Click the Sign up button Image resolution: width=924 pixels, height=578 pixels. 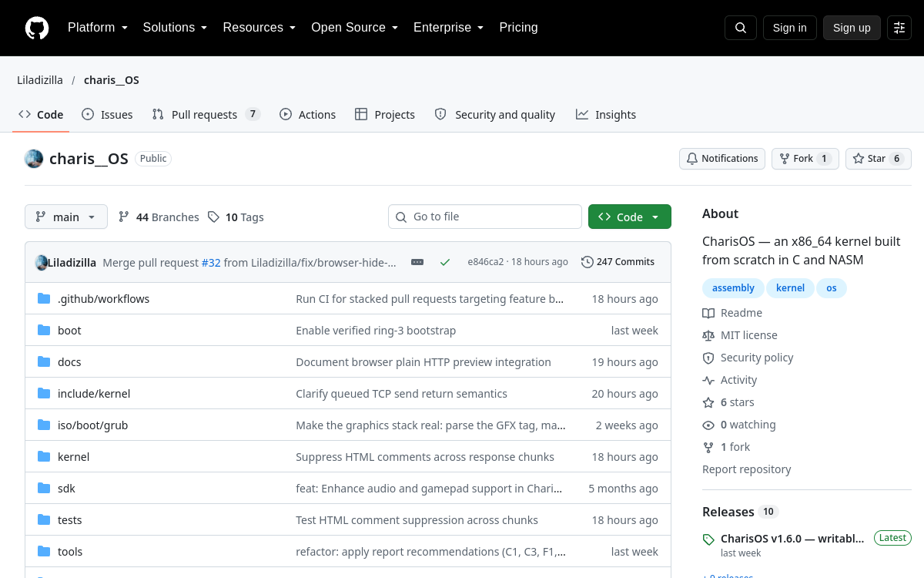coord(852,28)
